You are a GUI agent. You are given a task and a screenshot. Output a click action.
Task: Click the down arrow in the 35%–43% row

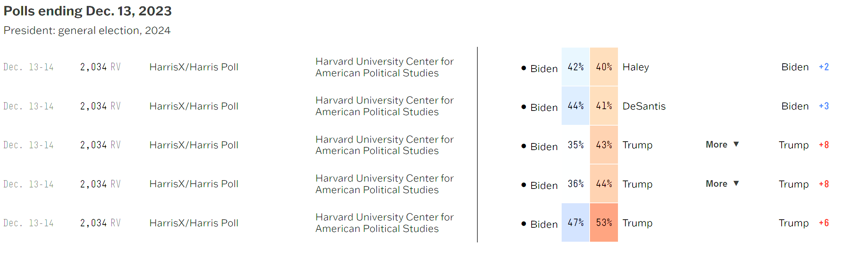click(x=736, y=144)
